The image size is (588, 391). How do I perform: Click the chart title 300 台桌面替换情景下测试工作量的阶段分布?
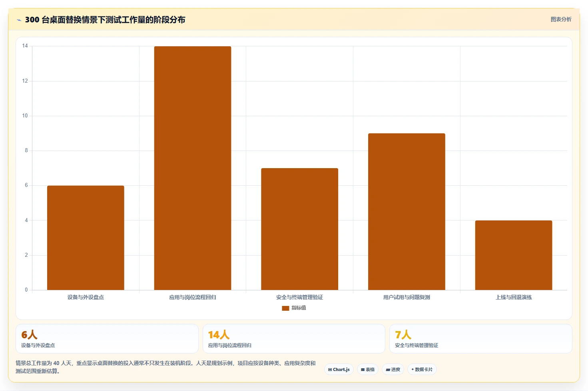[x=105, y=20]
